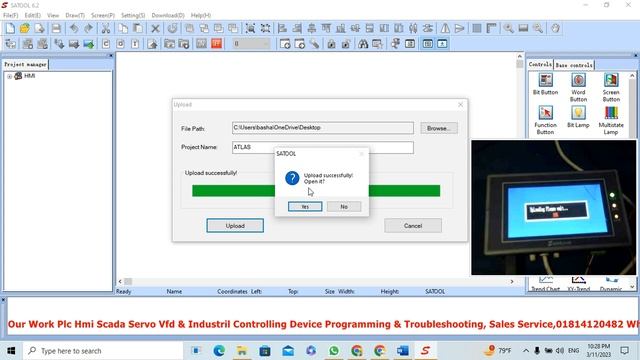Focus the File Path input field

(x=323, y=128)
